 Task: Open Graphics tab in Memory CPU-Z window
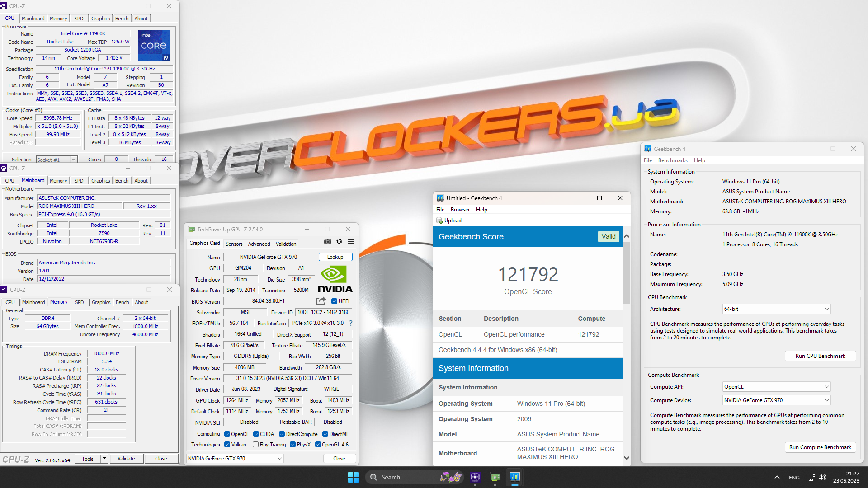pos(101,302)
